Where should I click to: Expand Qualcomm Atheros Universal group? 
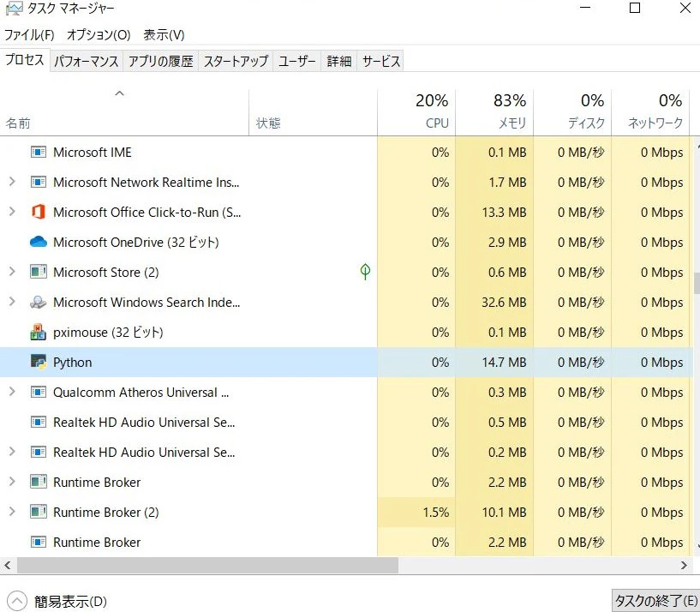[12, 392]
